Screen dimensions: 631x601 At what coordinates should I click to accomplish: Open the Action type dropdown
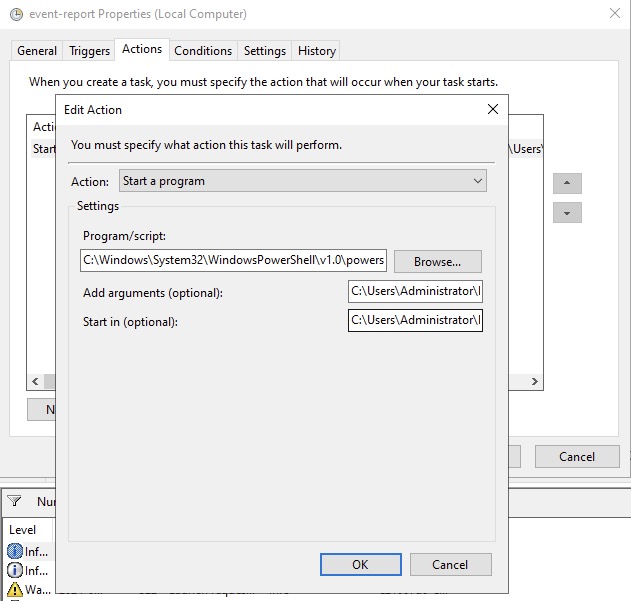303,181
